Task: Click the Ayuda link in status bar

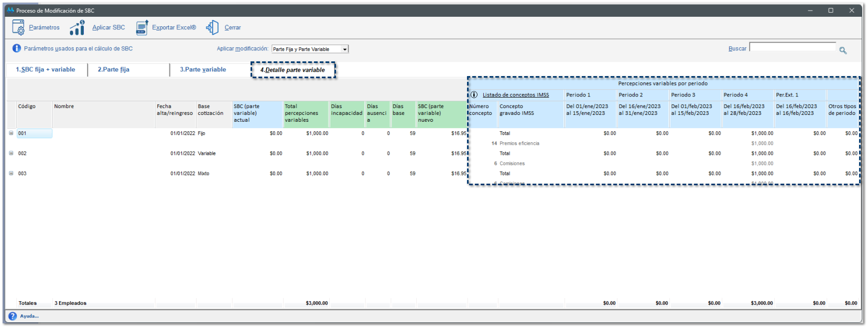Action: click(29, 316)
